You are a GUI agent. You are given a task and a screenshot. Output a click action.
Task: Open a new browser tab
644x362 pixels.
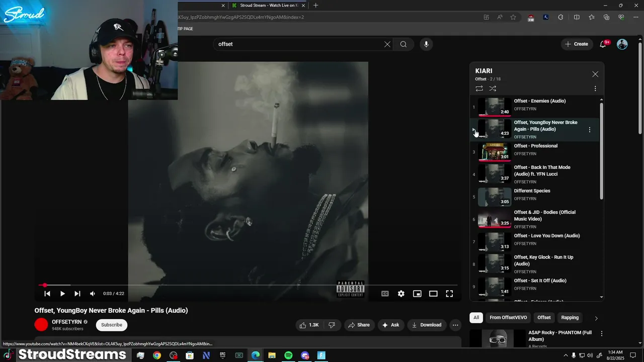[x=315, y=6]
